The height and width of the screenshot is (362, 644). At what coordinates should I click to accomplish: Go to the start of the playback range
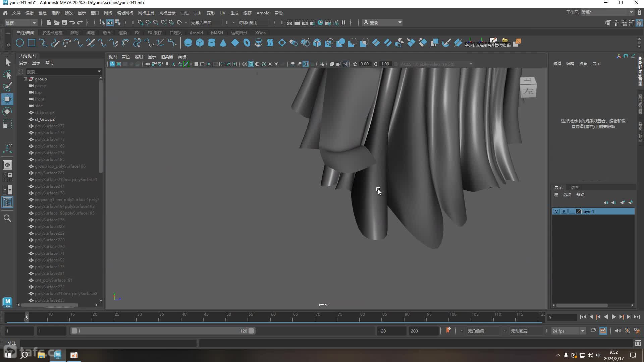click(583, 317)
